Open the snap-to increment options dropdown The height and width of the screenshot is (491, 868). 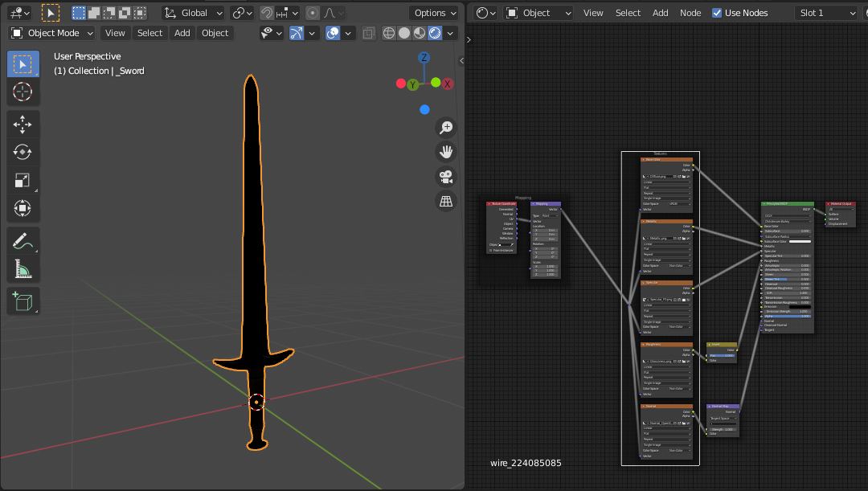pyautogui.click(x=287, y=13)
